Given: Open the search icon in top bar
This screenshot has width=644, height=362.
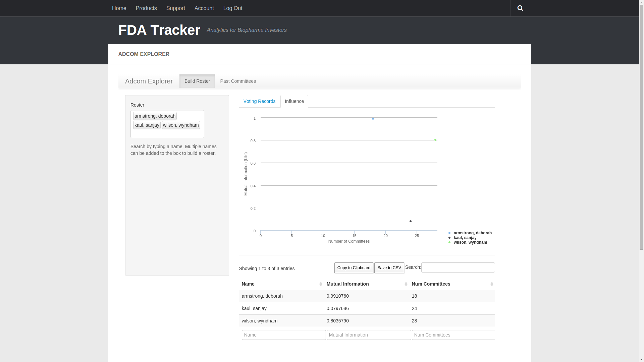Looking at the screenshot, I should tap(520, 8).
